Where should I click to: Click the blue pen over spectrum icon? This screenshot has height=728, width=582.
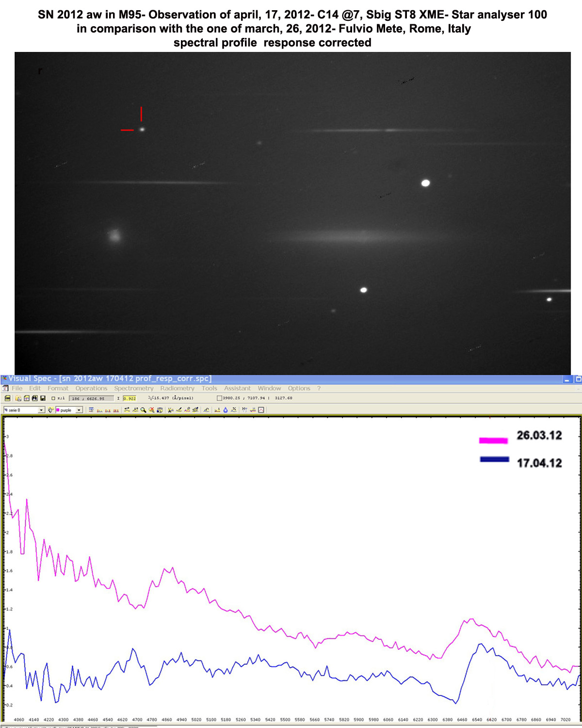coord(179,410)
